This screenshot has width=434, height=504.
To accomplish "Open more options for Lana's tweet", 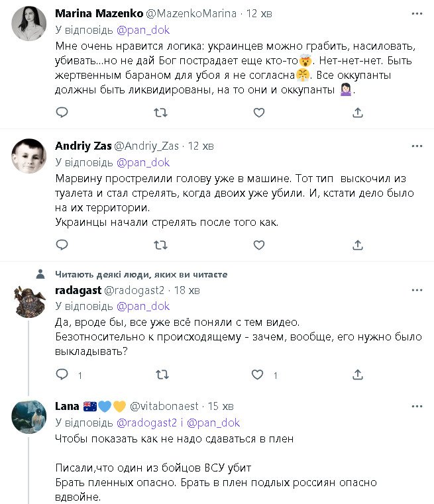I will point(417,405).
